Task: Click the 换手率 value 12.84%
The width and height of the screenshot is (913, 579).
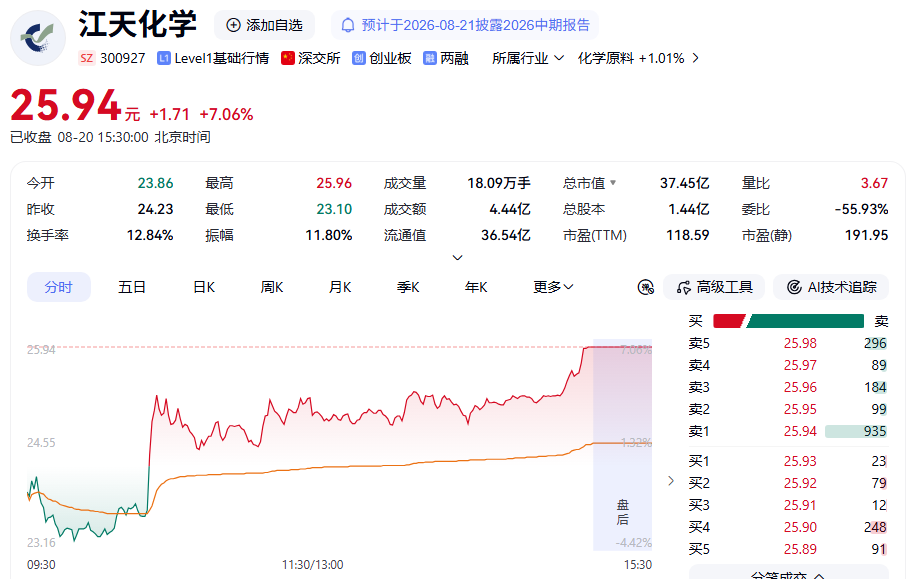Action: point(150,235)
